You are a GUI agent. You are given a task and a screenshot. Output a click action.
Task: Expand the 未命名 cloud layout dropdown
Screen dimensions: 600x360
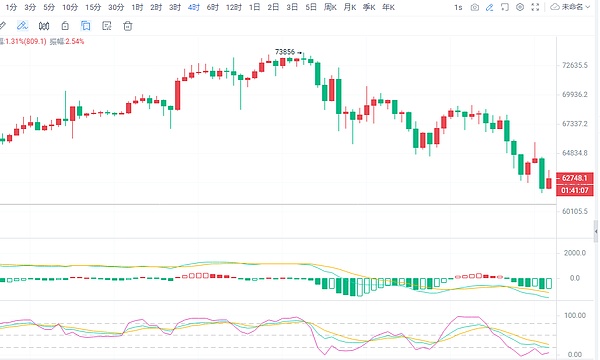click(x=570, y=7)
